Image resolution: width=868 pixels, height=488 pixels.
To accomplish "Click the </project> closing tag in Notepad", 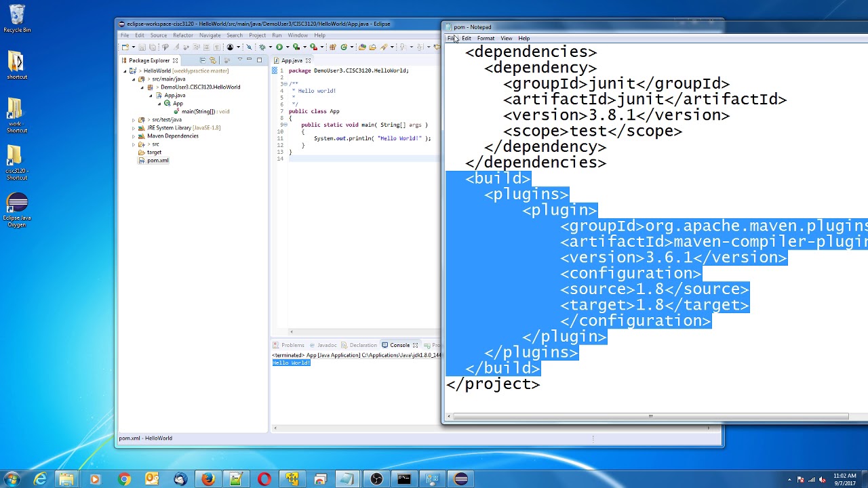I will coord(493,384).
